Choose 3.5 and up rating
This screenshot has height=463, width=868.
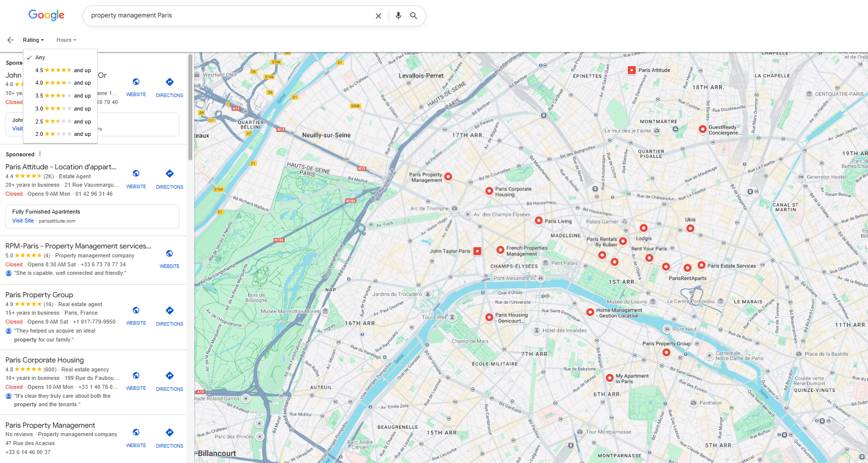click(60, 96)
